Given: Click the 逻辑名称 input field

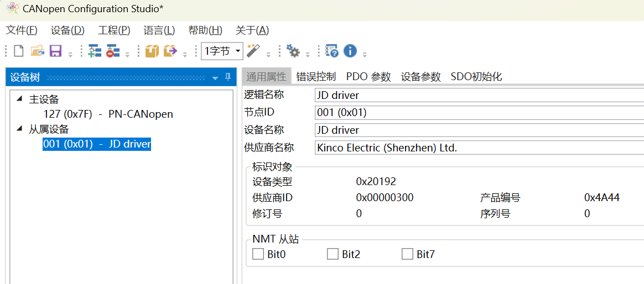Looking at the screenshot, I should [x=479, y=95].
